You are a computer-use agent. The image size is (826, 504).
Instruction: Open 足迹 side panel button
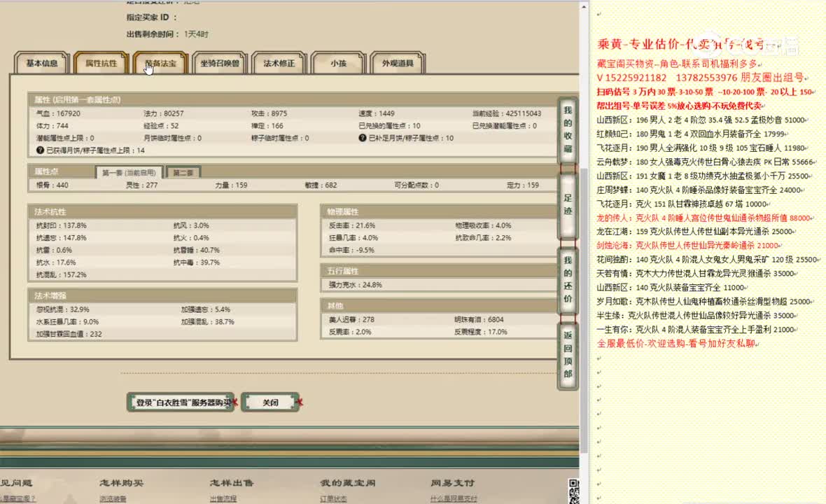567,205
